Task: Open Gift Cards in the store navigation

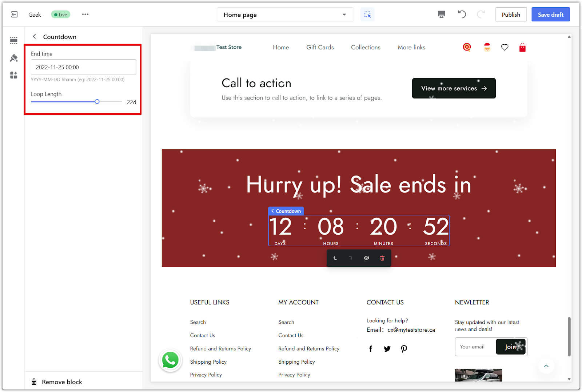Action: (x=320, y=47)
